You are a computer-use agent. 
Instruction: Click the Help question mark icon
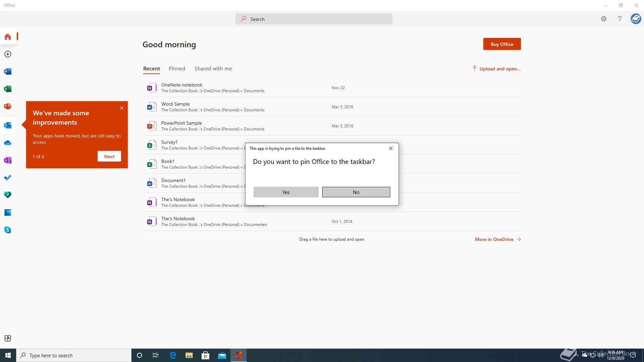coord(620,19)
